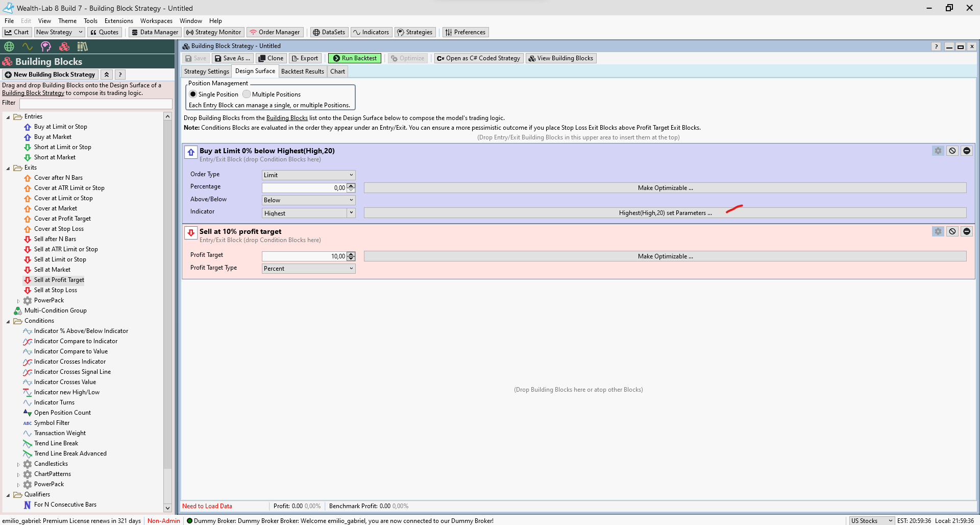Image resolution: width=980 pixels, height=525 pixels.
Task: Click the Run Backtest button
Action: click(354, 58)
